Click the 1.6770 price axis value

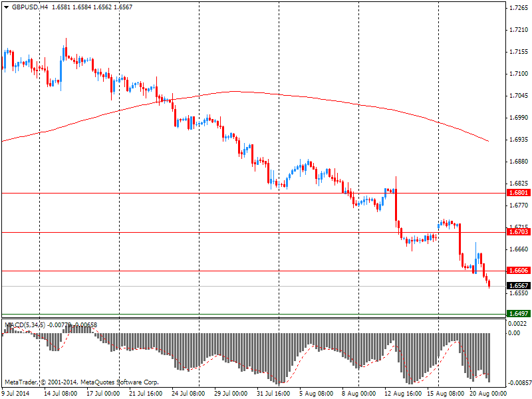pyautogui.click(x=519, y=205)
